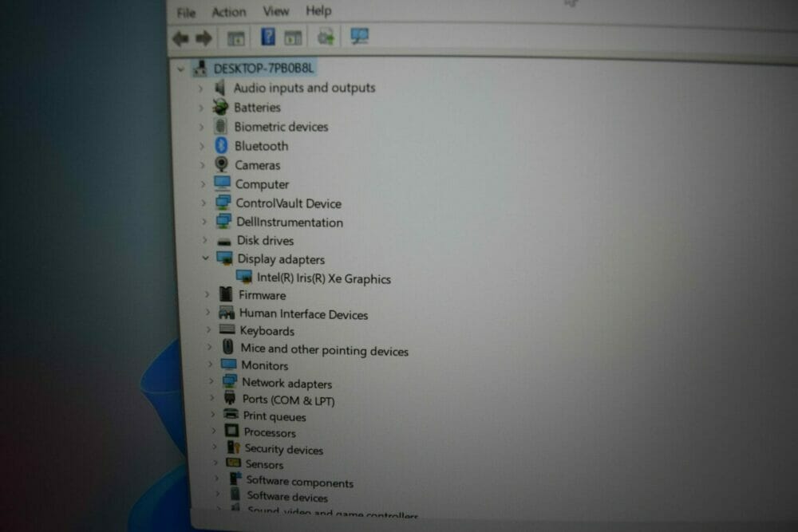Open the View menu

pyautogui.click(x=275, y=10)
